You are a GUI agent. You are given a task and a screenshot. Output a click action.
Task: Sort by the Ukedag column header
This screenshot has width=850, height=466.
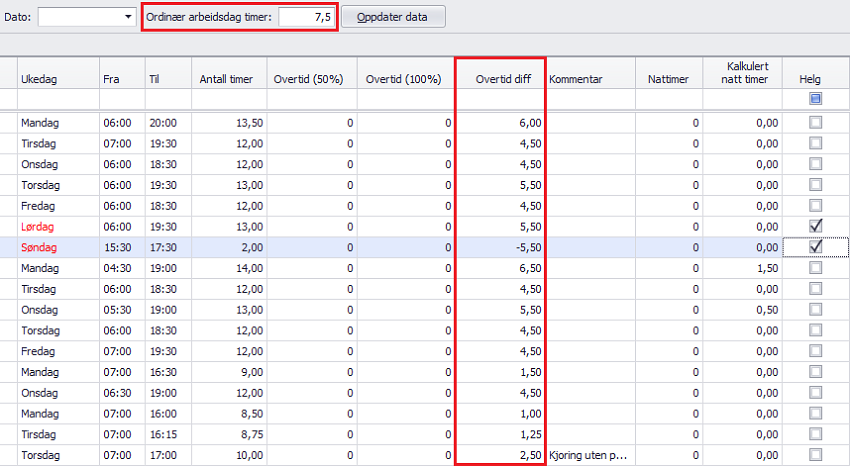[x=58, y=79]
